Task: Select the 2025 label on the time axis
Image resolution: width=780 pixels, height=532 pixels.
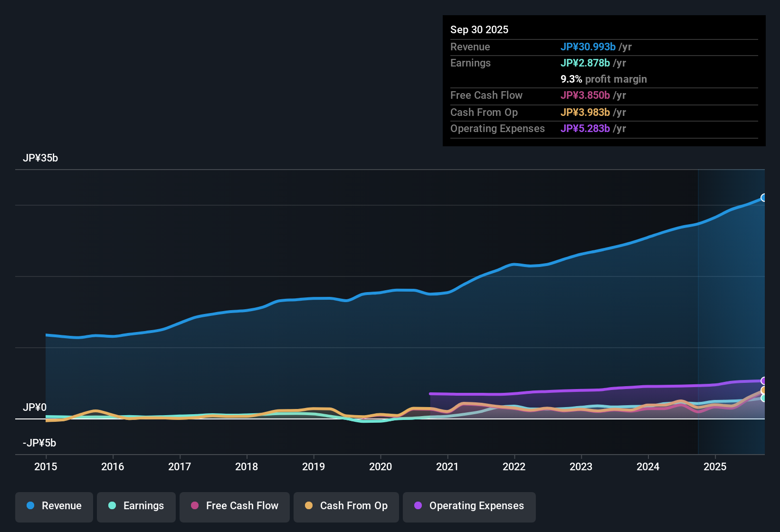Action: pos(715,467)
